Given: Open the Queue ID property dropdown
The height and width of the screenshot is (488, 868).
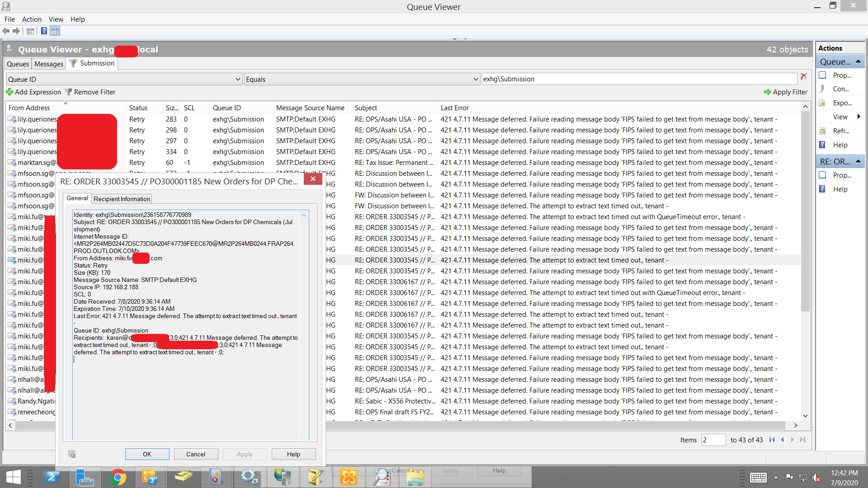Looking at the screenshot, I should (x=238, y=79).
